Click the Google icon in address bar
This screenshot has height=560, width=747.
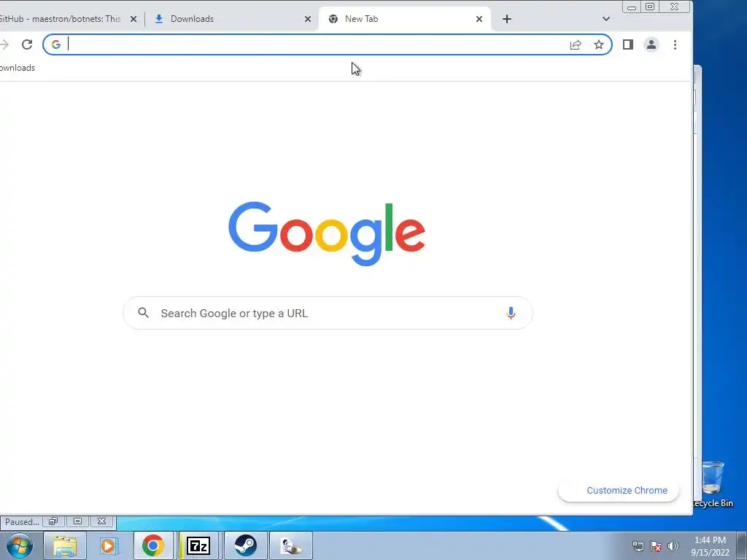56,44
